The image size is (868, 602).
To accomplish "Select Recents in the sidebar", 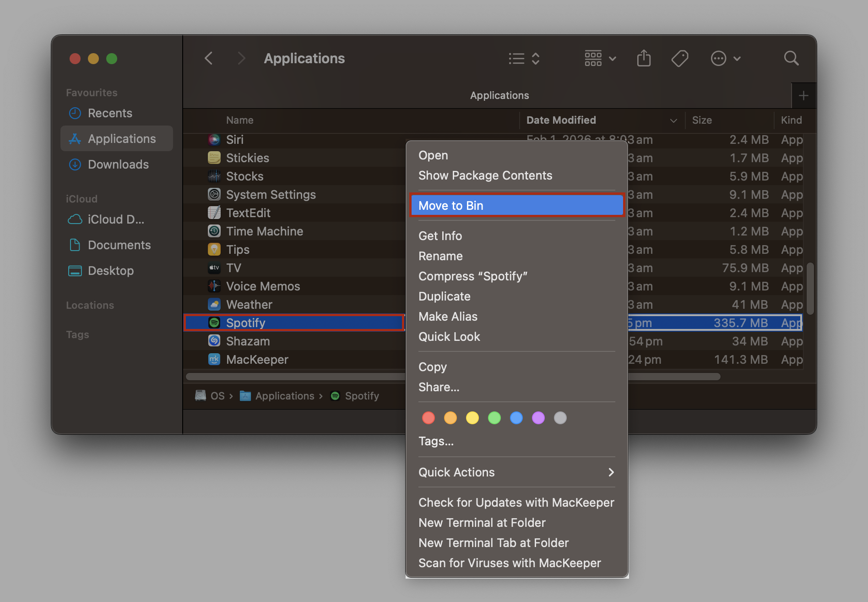I will pos(117,113).
